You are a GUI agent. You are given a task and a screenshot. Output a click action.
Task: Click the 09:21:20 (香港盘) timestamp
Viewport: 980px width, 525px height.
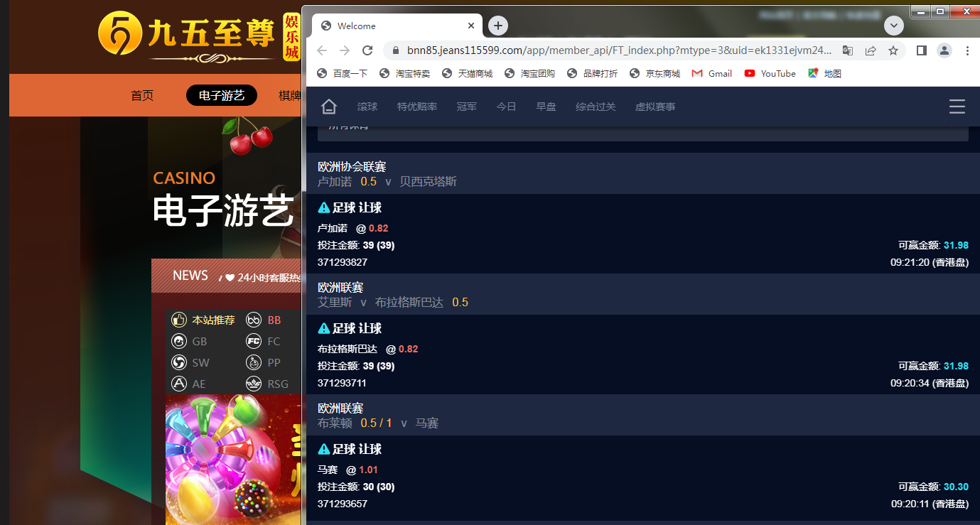point(930,262)
